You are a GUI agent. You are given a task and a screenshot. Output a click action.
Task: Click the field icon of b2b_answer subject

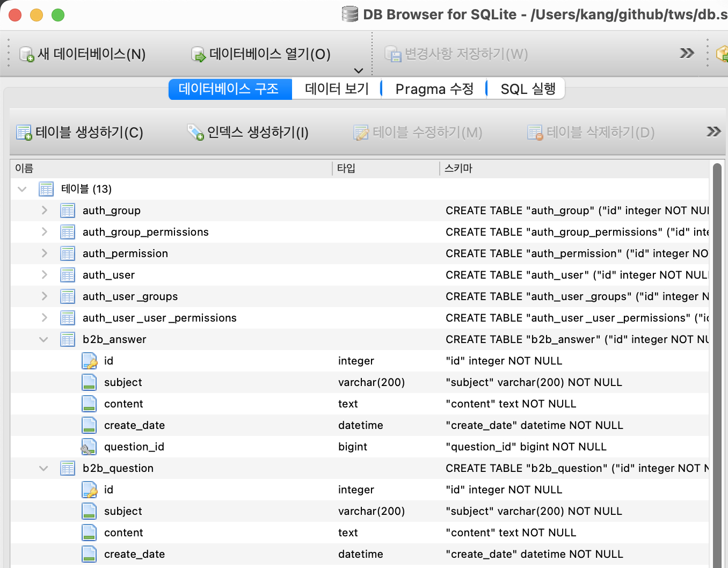(89, 382)
